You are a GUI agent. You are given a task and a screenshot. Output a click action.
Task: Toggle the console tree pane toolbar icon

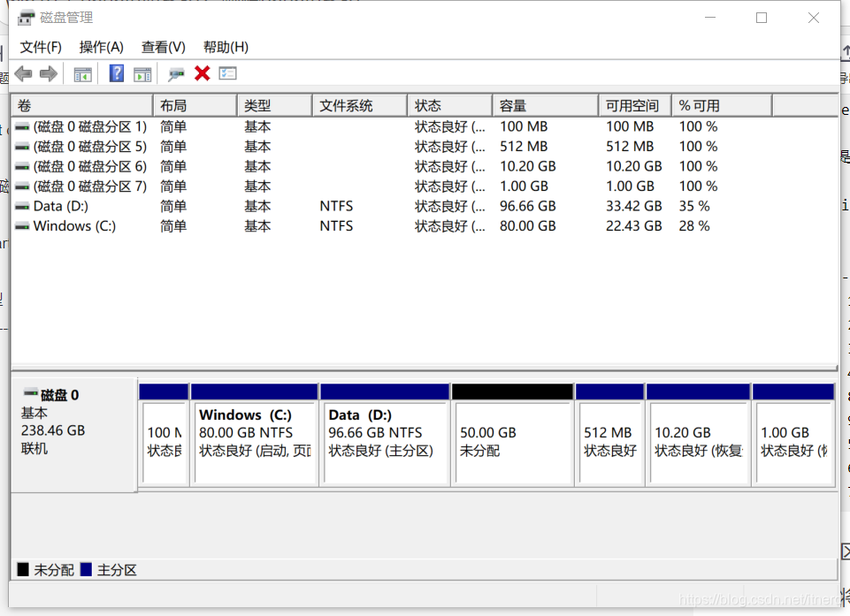(x=82, y=73)
